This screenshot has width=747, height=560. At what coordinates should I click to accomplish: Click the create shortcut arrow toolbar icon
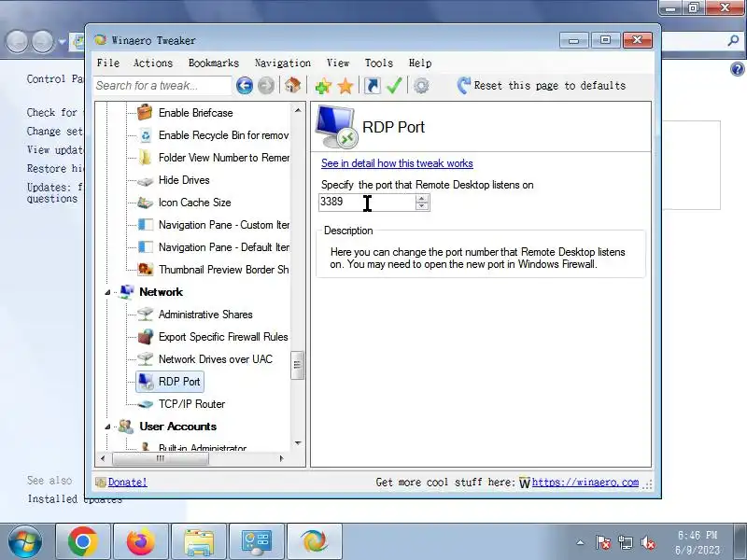(x=372, y=86)
